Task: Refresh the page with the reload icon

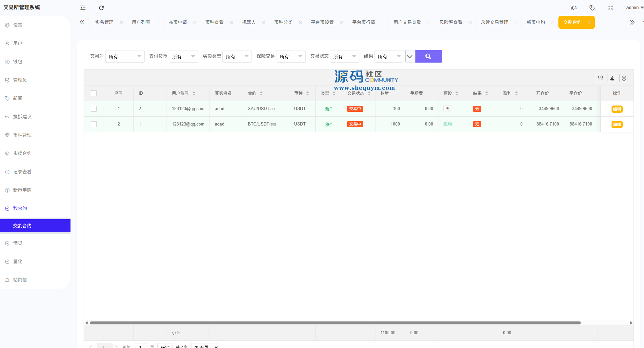Action: 101,8
